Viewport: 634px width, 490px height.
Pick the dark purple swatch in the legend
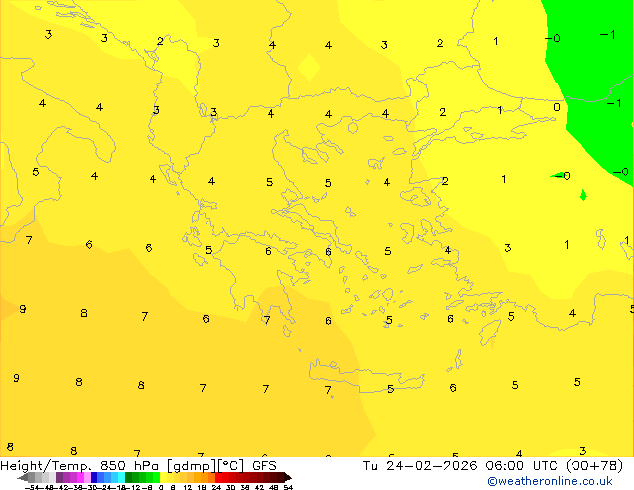point(59,477)
